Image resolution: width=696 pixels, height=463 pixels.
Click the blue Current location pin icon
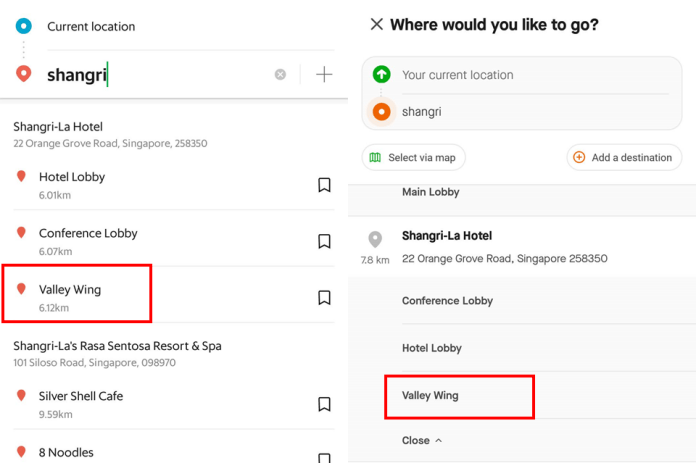[x=24, y=26]
